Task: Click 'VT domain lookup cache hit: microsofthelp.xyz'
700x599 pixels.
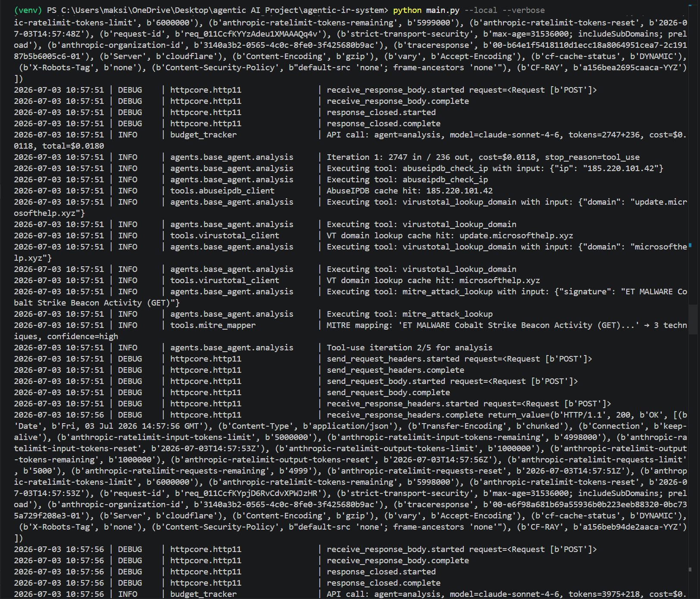Action: pyautogui.click(x=433, y=281)
